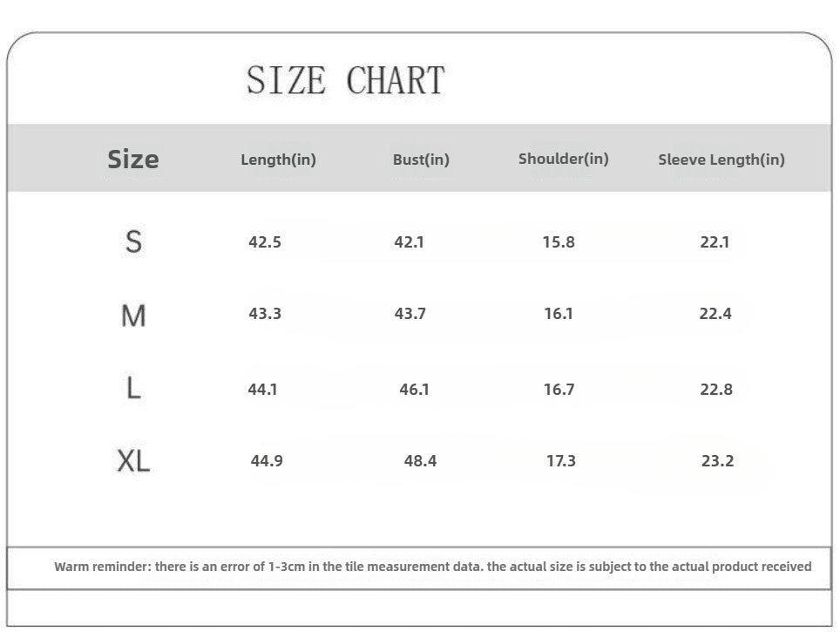Click the 16.7 shoulder value
The image size is (840, 632).
click(559, 389)
